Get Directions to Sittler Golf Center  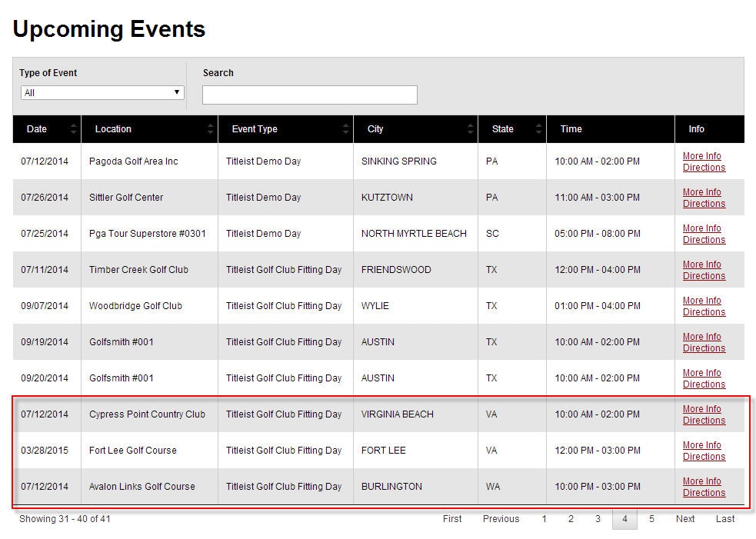[x=704, y=204]
